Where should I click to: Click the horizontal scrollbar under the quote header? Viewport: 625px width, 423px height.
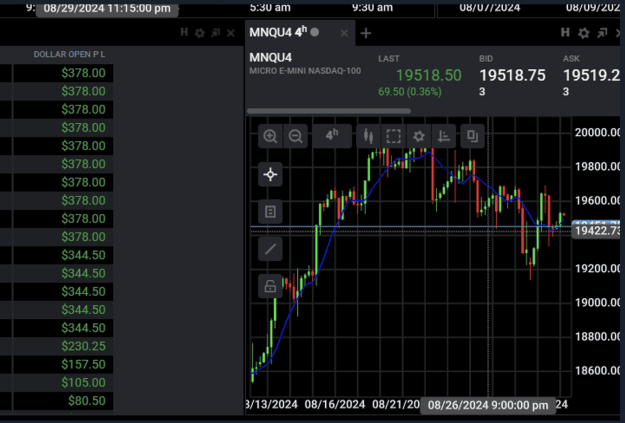tap(329, 111)
